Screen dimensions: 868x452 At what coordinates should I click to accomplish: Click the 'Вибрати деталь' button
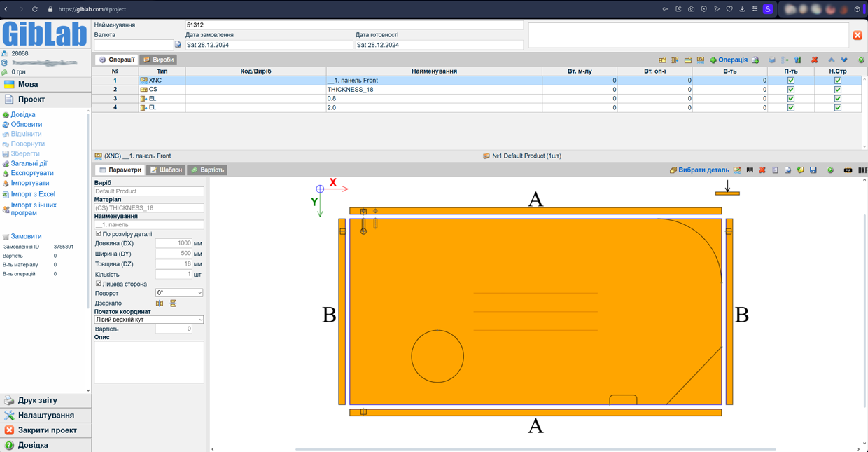click(x=699, y=170)
